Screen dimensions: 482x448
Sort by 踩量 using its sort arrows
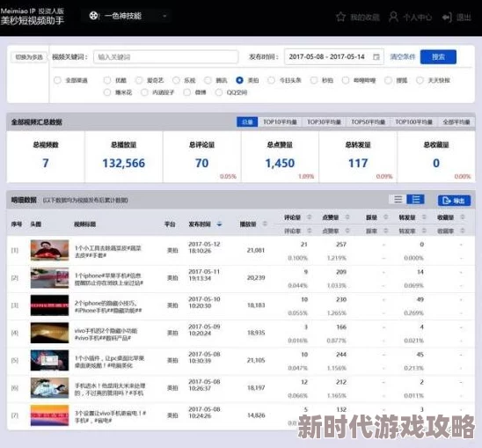point(386,217)
